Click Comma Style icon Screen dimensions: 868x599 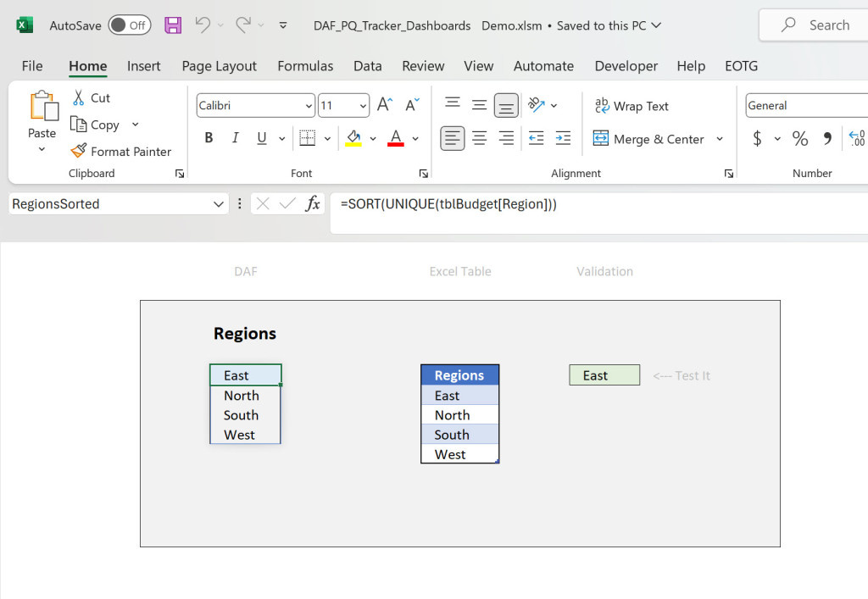827,138
